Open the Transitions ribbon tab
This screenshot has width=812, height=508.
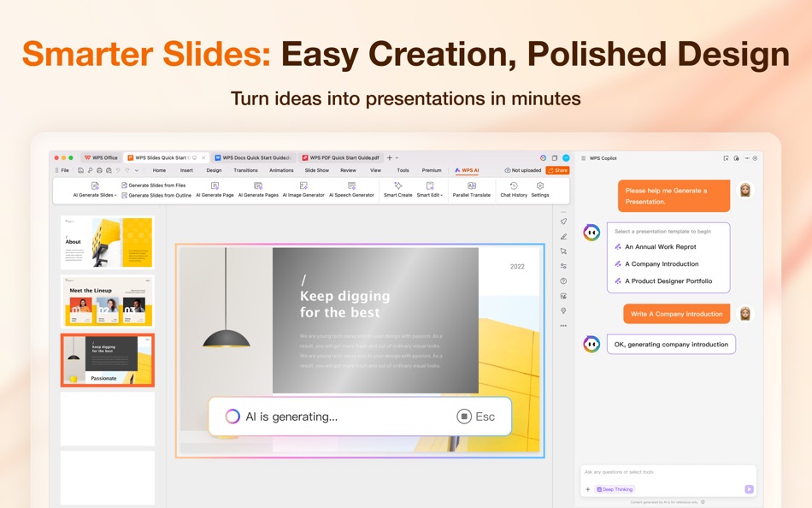245,170
